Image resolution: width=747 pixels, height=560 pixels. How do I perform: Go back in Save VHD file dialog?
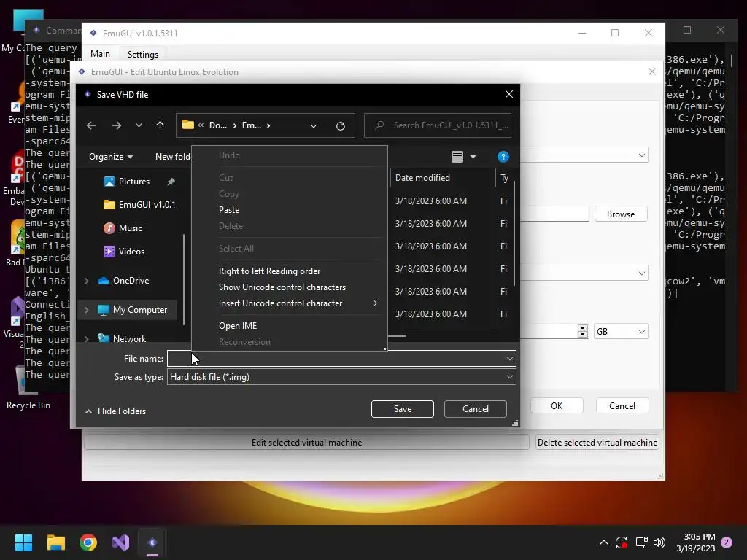pyautogui.click(x=91, y=125)
